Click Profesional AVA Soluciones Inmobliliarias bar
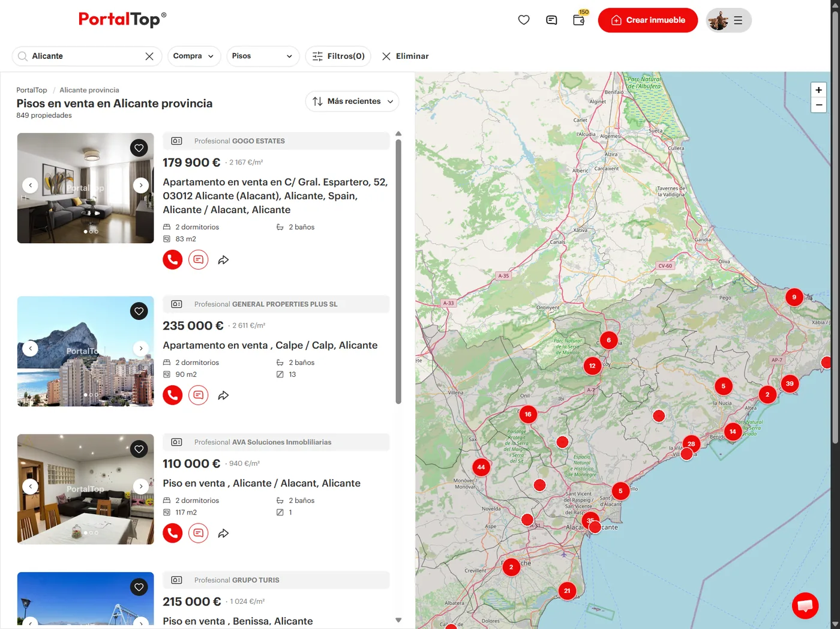Viewport: 840px width, 629px height. pyautogui.click(x=276, y=442)
